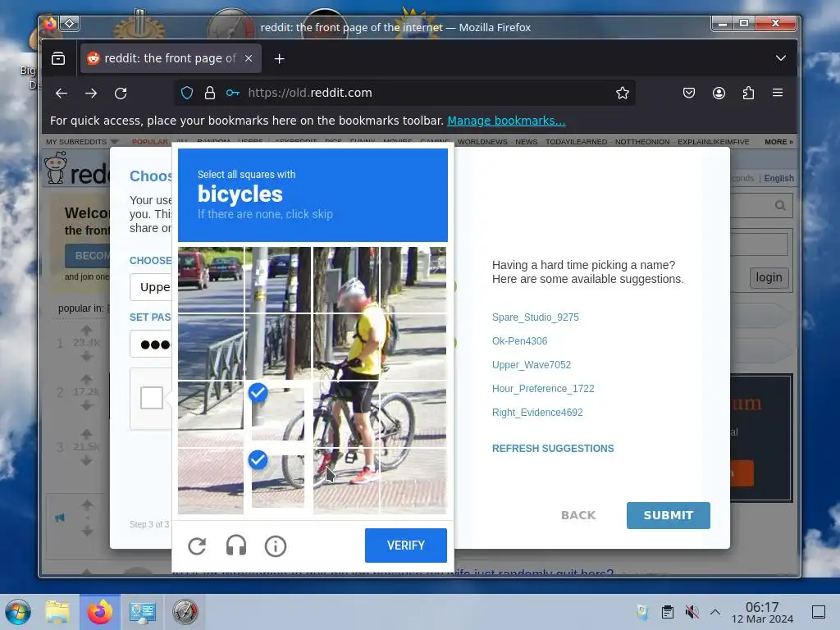Click the username input field
The height and width of the screenshot is (630, 840).
(x=151, y=287)
